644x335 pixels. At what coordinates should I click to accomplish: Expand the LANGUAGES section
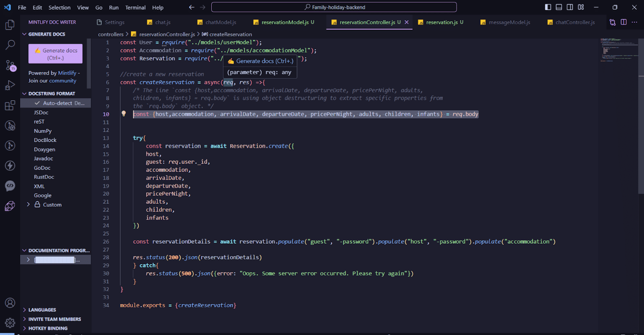(x=42, y=310)
